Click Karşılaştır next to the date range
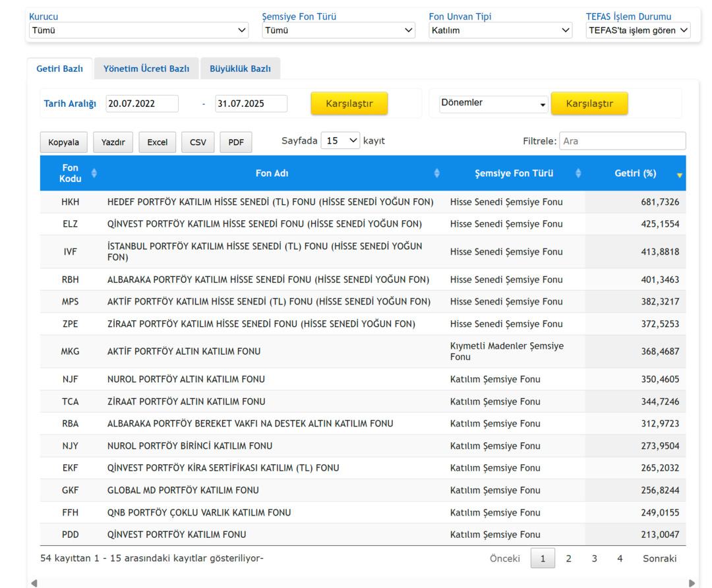 349,103
